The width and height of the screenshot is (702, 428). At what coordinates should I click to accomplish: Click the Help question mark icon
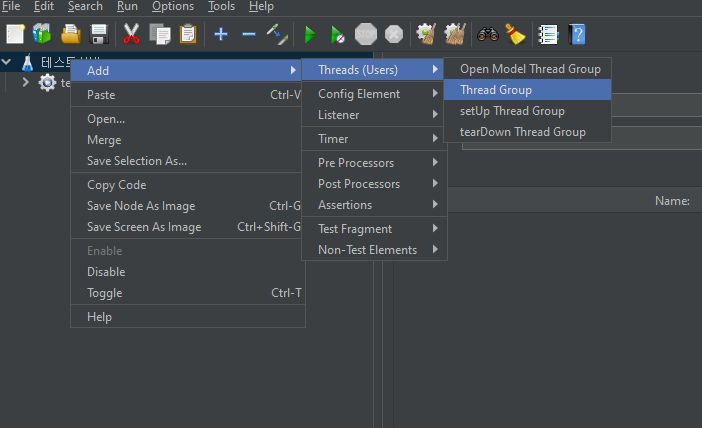tap(577, 34)
